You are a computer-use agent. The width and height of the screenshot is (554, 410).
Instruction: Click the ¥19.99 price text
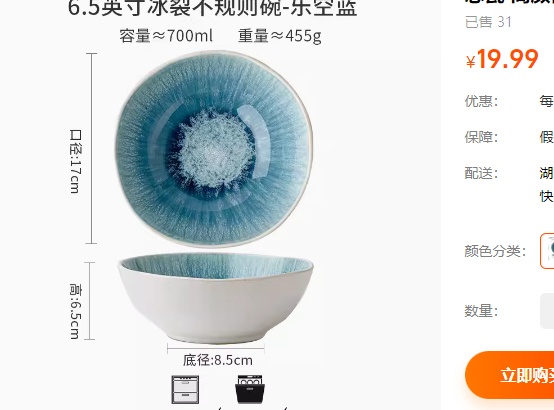(x=502, y=59)
